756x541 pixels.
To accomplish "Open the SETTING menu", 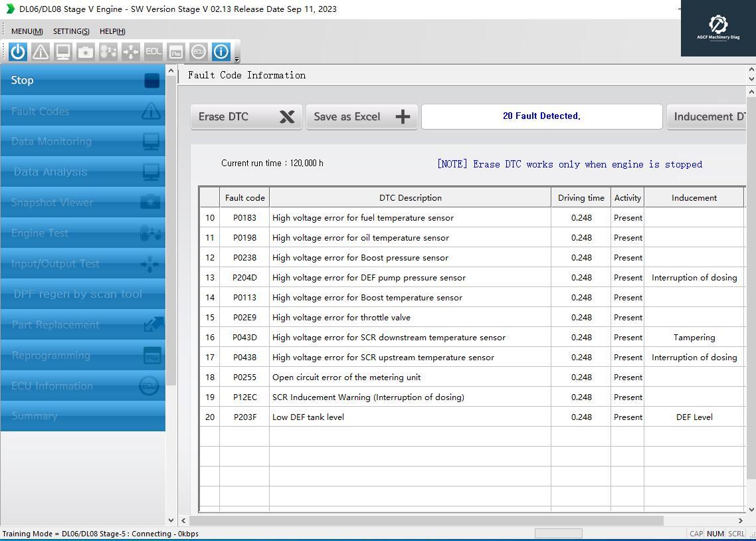I will [x=71, y=31].
